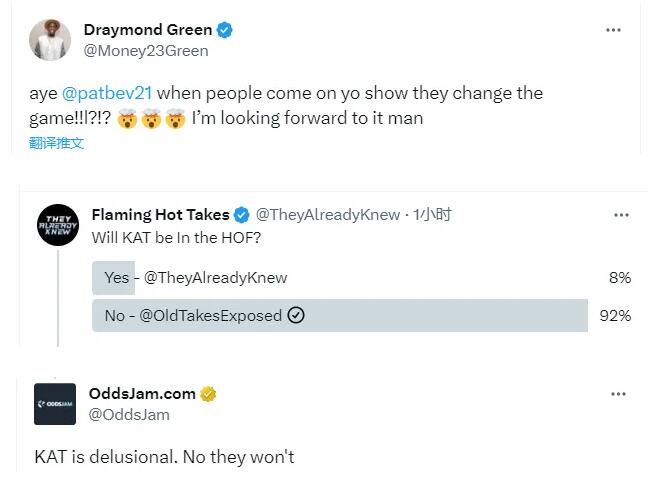The width and height of the screenshot is (655, 478).
Task: Open the OddsJam.com display name
Action: tap(142, 394)
